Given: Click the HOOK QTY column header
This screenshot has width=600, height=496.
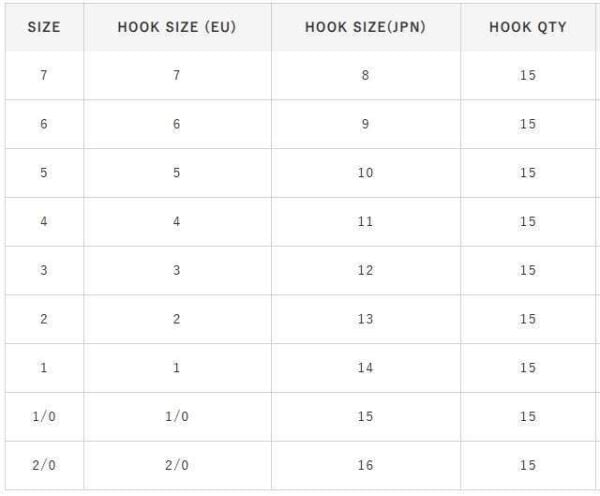Looking at the screenshot, I should [527, 27].
